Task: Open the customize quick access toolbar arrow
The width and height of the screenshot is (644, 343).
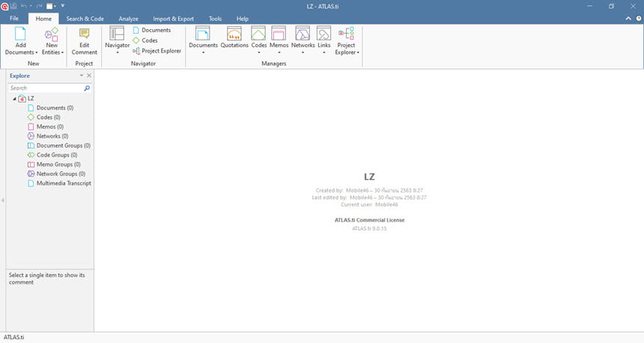Action: pyautogui.click(x=63, y=6)
